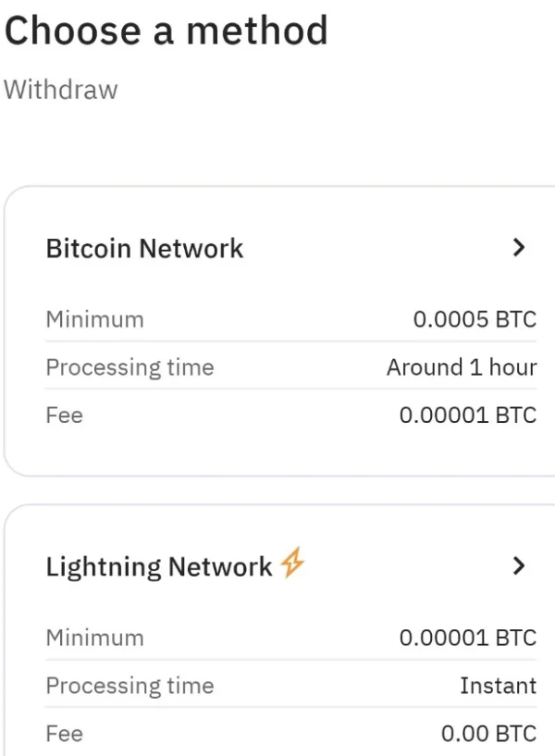Click the Minimum label in Bitcoin Network card

[x=94, y=319]
